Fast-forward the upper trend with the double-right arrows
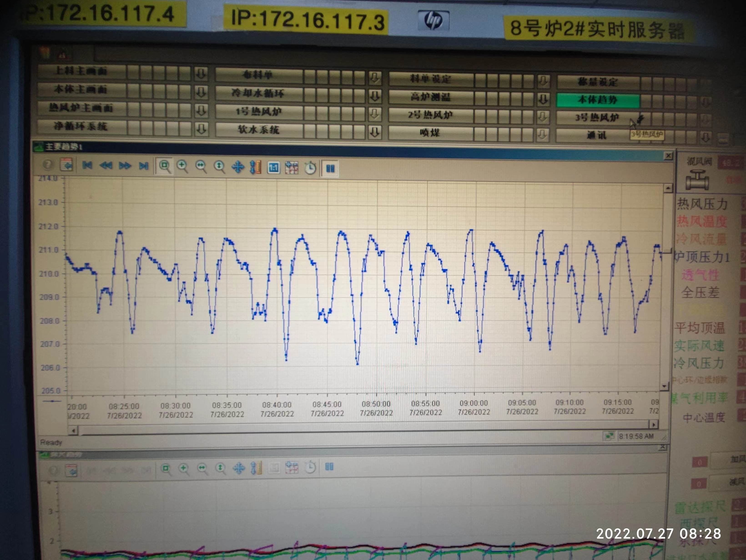The image size is (746, 560). pos(125,166)
